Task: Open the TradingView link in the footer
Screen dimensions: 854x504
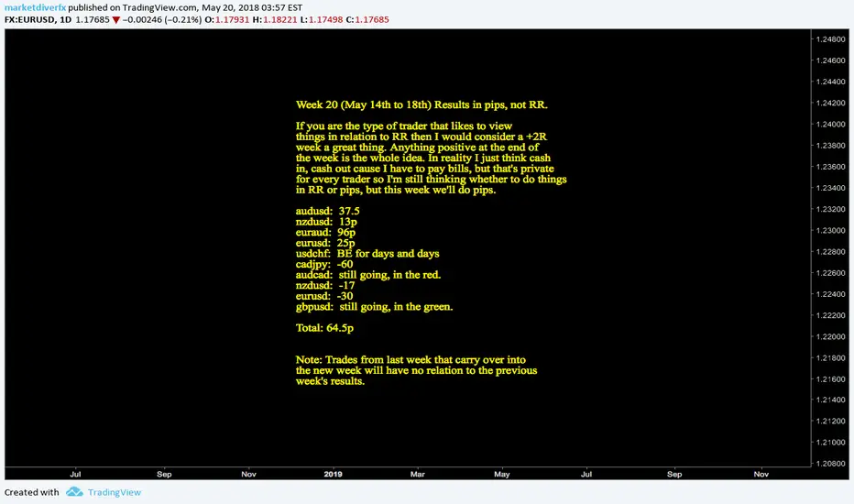Action: 115,492
